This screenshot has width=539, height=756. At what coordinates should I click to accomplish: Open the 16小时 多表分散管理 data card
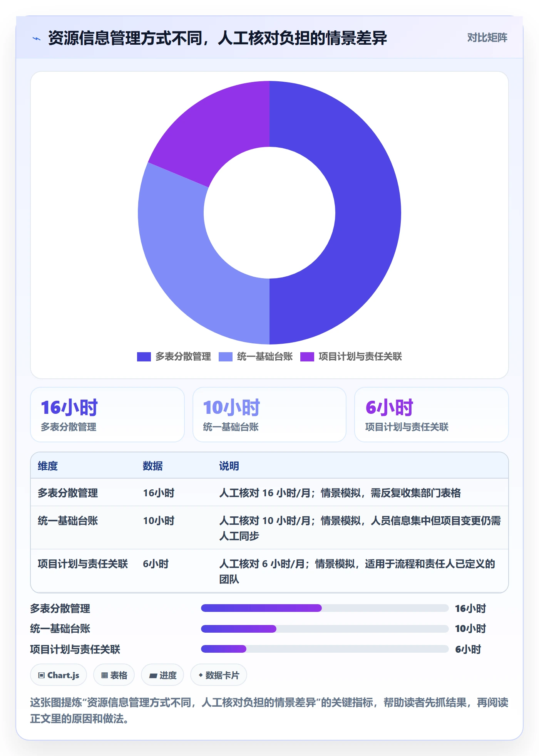click(x=107, y=415)
